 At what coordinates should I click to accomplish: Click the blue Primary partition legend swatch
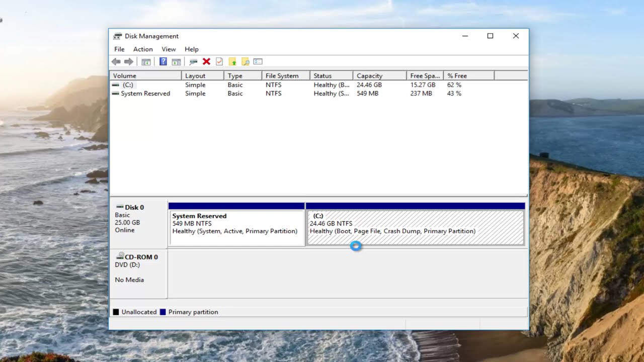tap(163, 312)
